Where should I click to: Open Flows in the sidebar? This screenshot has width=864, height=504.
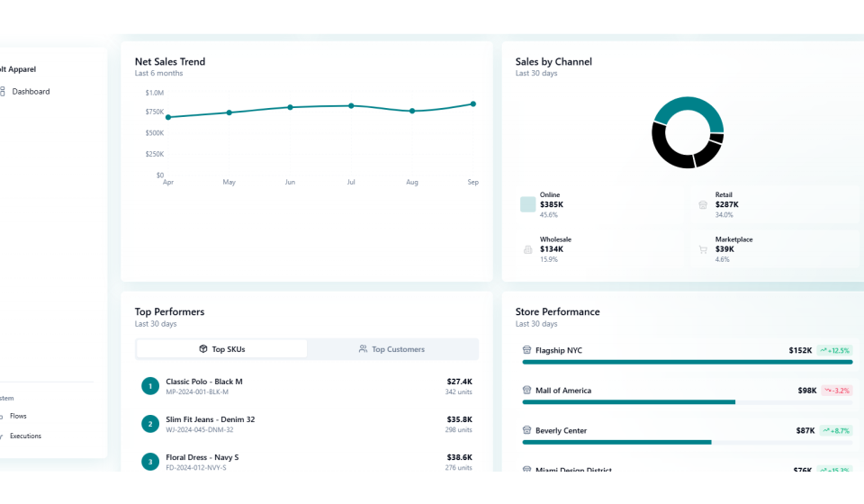18,417
